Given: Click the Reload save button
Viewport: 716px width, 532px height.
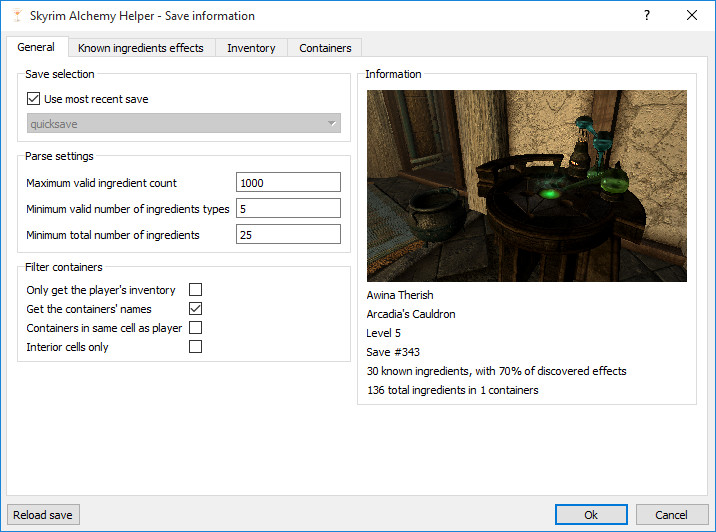Looking at the screenshot, I should (x=43, y=515).
